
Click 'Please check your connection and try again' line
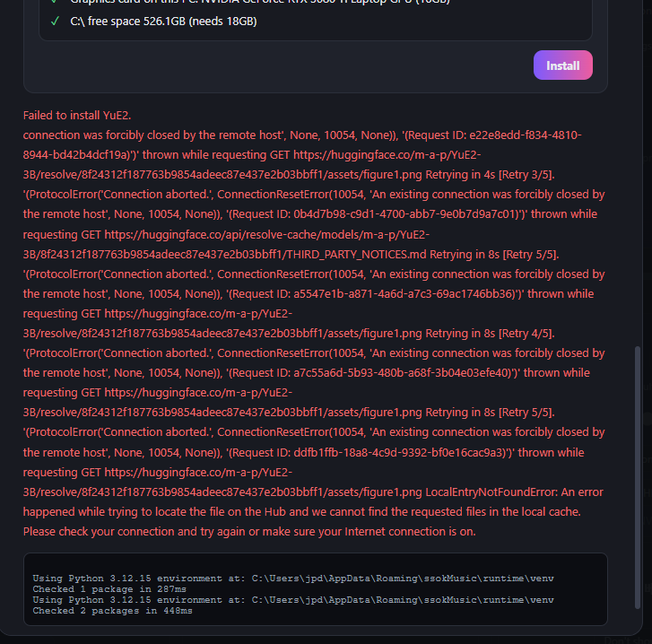(x=249, y=532)
